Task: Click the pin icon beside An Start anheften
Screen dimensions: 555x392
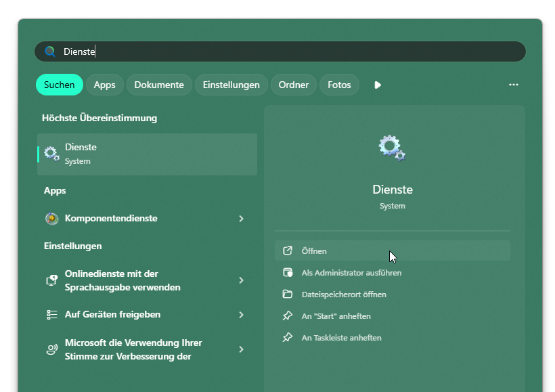Action: (x=288, y=315)
